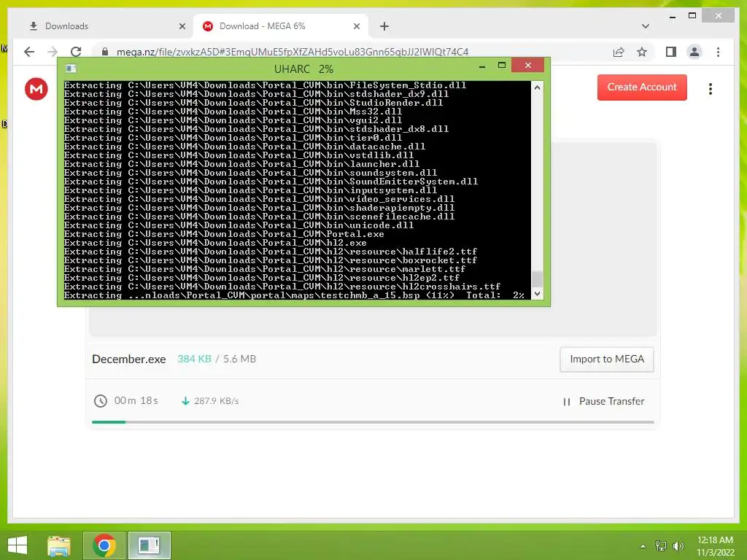Show hidden tray icons arrow
Image resolution: width=747 pixels, height=560 pixels.
click(x=643, y=546)
